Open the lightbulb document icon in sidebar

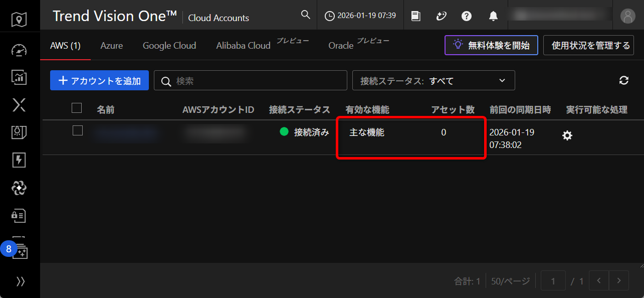pos(19,132)
